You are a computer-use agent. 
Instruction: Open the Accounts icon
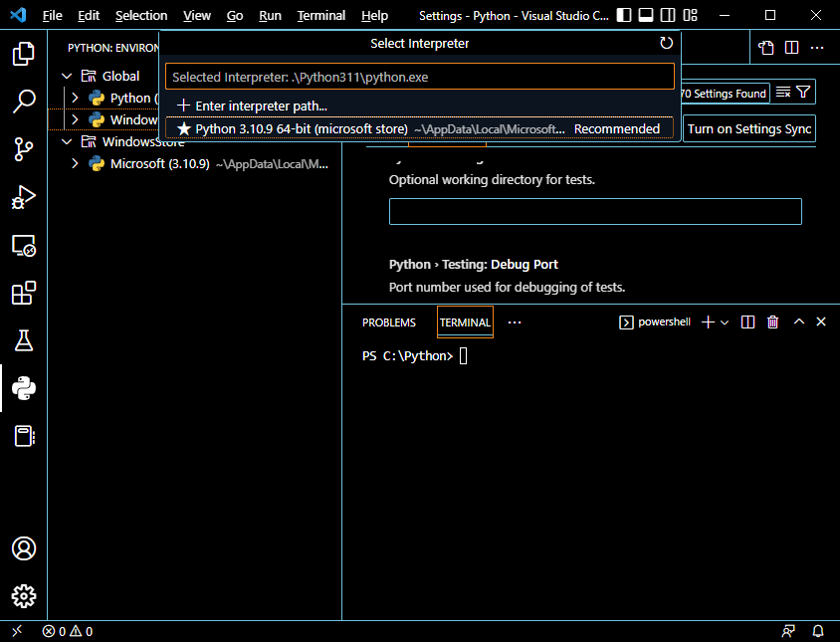(24, 548)
